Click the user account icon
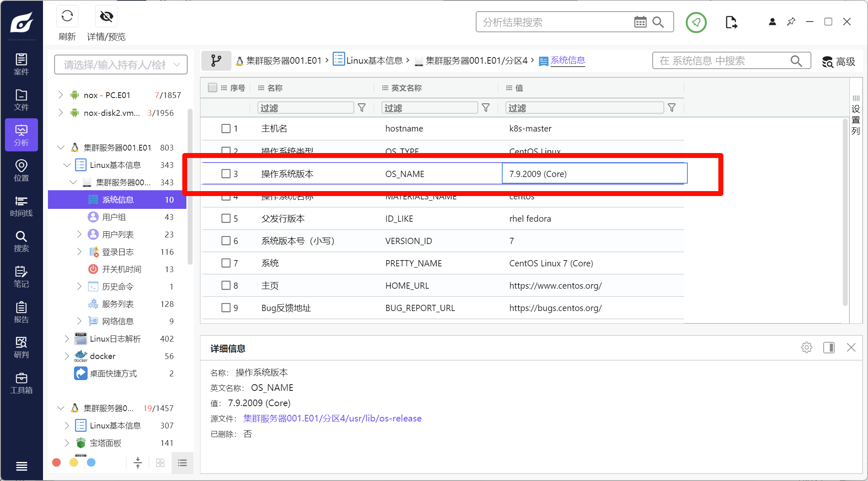 [x=772, y=22]
